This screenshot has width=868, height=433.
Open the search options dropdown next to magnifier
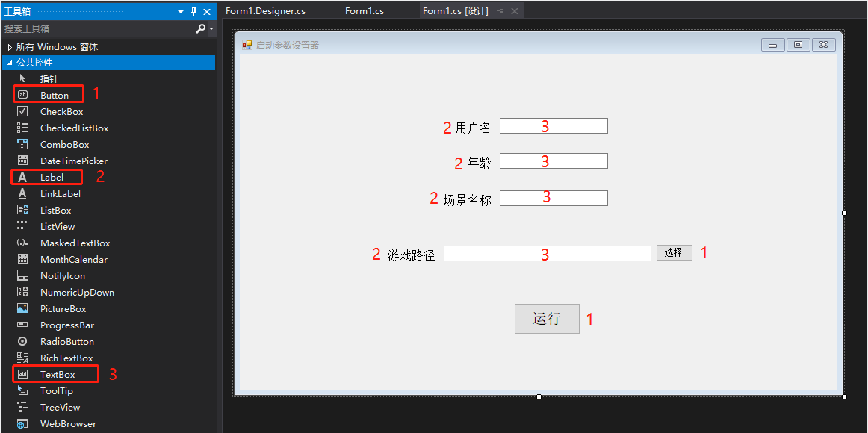click(x=211, y=29)
